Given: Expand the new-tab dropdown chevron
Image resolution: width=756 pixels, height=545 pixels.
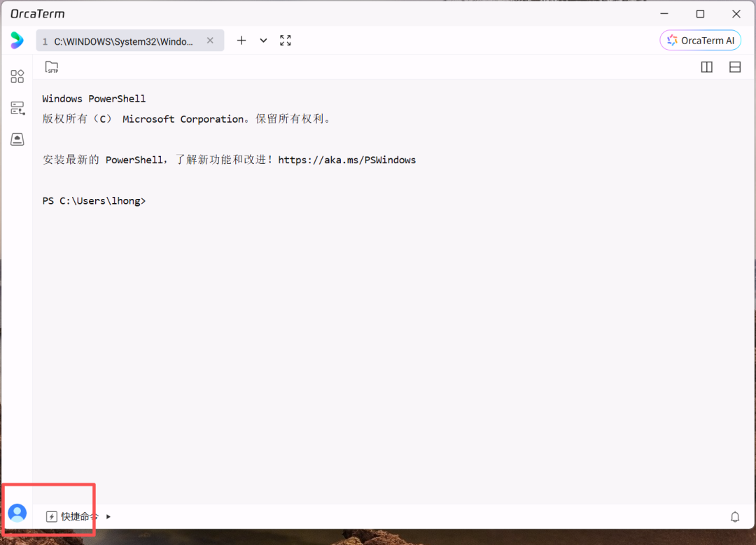Looking at the screenshot, I should coord(263,41).
